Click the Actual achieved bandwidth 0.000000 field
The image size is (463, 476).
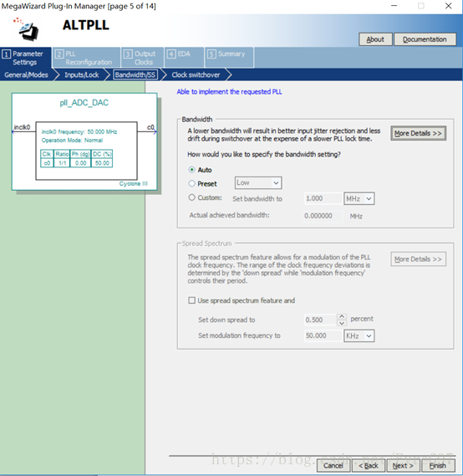pos(323,216)
